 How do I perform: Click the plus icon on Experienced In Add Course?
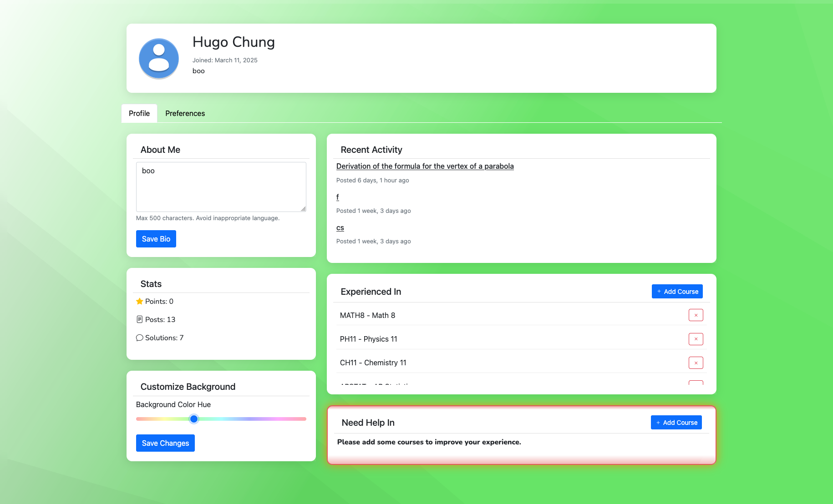point(659,291)
